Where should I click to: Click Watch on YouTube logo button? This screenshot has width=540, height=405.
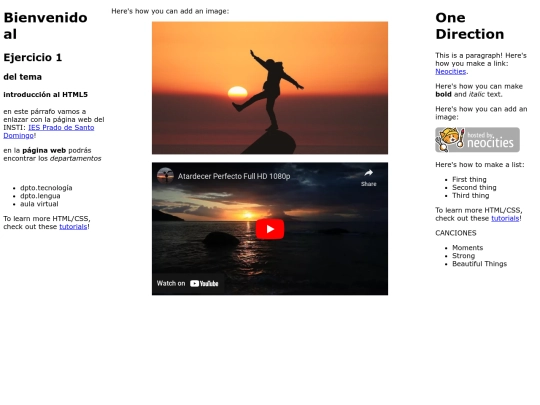pos(188,283)
